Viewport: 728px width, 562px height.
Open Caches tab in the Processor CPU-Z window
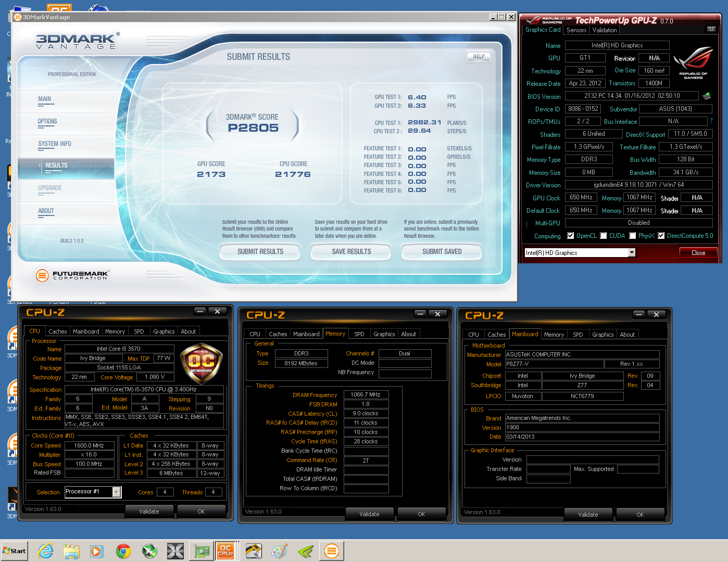[58, 331]
